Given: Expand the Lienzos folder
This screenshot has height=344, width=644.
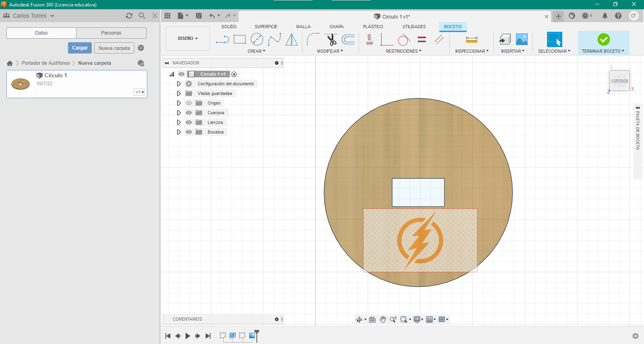Looking at the screenshot, I should click(x=179, y=122).
